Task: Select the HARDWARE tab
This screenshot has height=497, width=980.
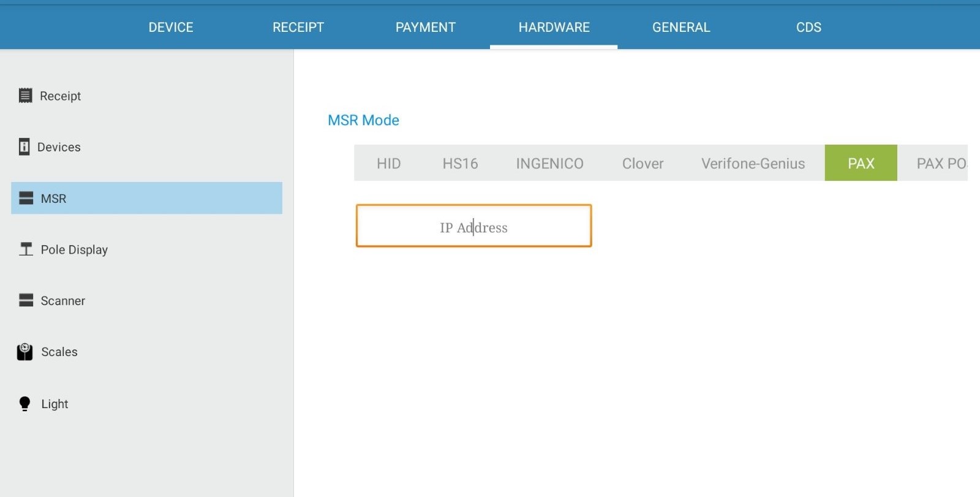Action: tap(554, 27)
